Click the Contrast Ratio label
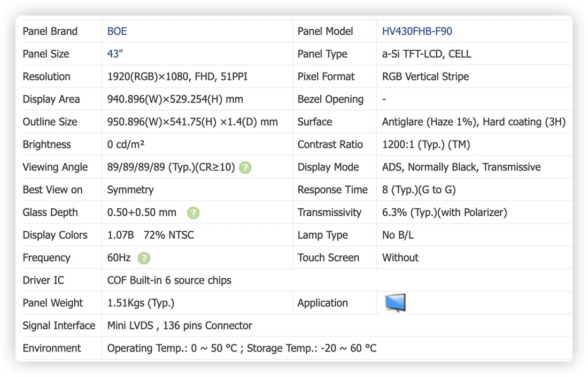This screenshot has width=588, height=377. click(x=330, y=144)
